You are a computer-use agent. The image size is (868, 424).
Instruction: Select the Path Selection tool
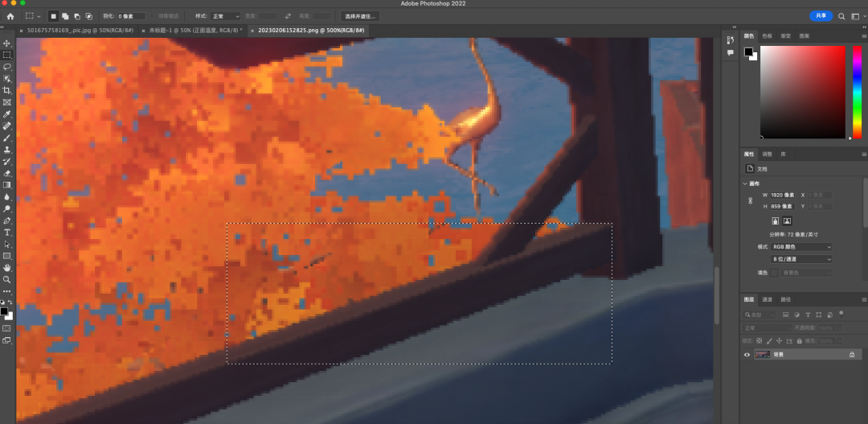7,245
